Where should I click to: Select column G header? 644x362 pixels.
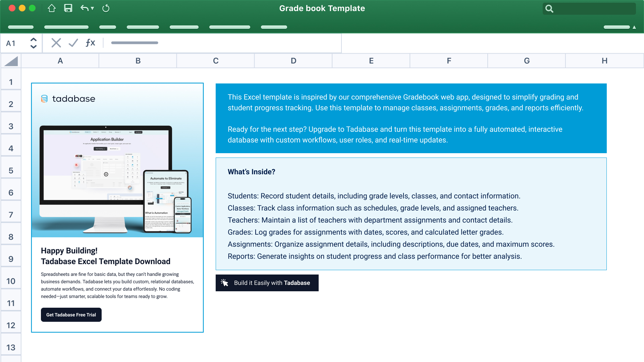(x=527, y=61)
